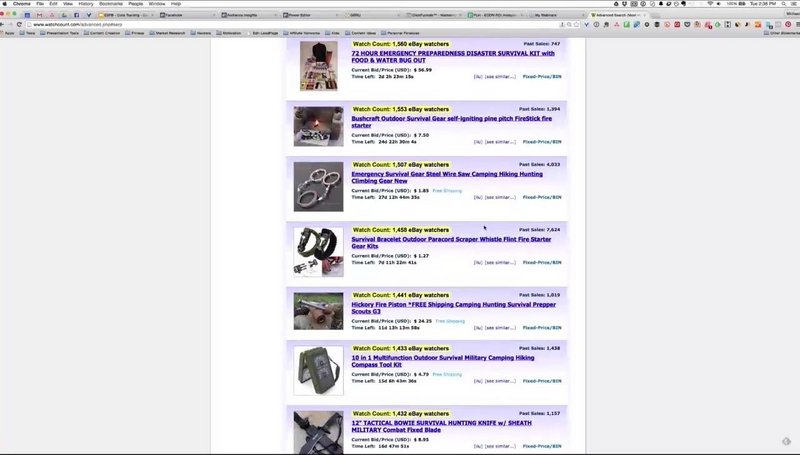Reload the page with the refresh icon
The height and width of the screenshot is (455, 800).
tap(19, 24)
